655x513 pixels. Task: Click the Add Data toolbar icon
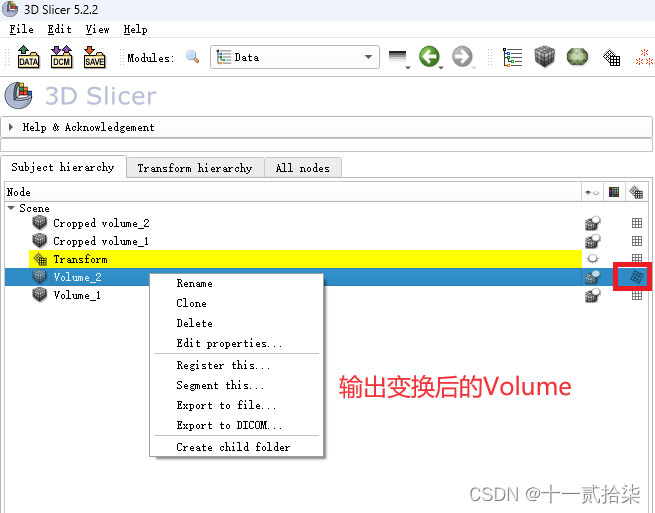28,57
